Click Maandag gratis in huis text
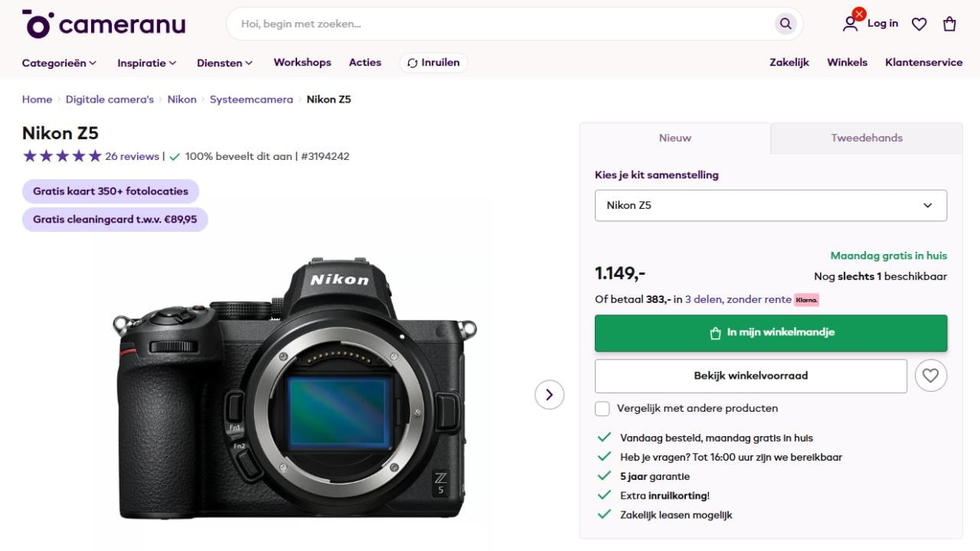 (x=889, y=256)
